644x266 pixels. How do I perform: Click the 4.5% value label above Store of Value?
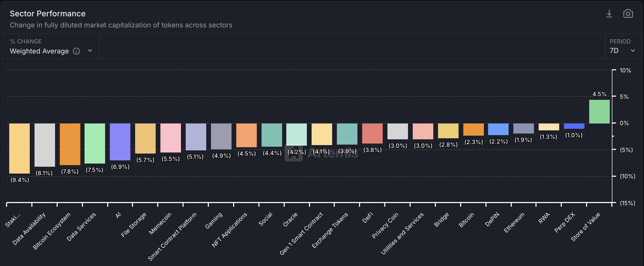point(599,94)
